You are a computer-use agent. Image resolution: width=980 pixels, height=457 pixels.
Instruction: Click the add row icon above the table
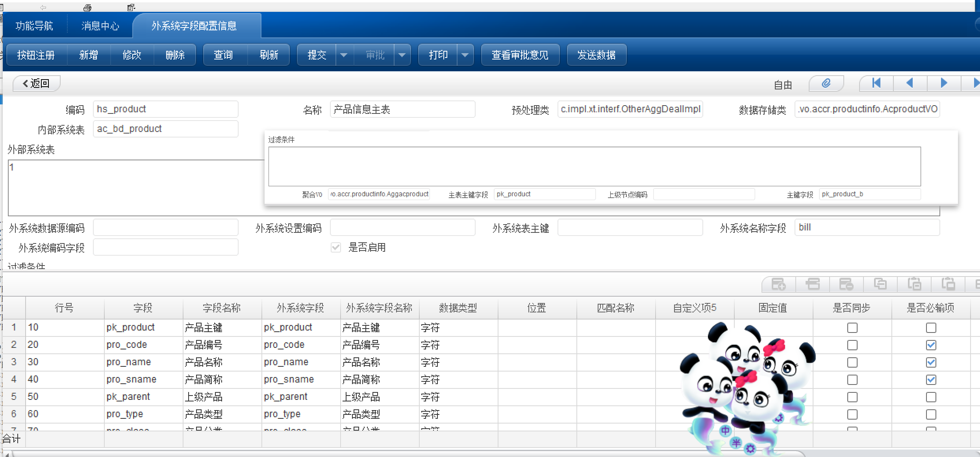778,284
